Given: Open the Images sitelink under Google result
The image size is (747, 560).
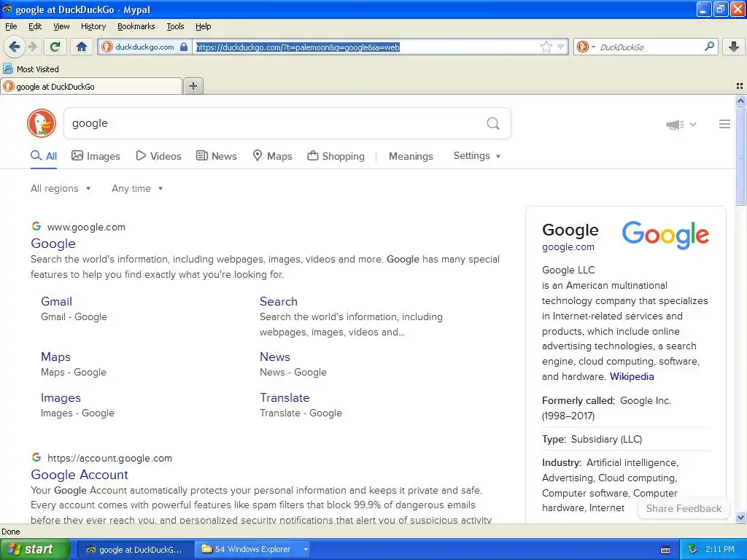Looking at the screenshot, I should coord(61,397).
